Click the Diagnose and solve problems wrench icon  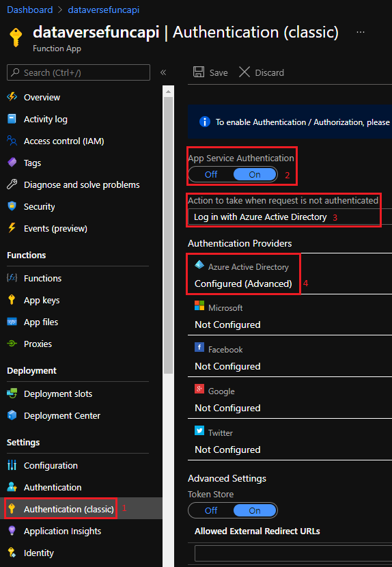coord(12,184)
